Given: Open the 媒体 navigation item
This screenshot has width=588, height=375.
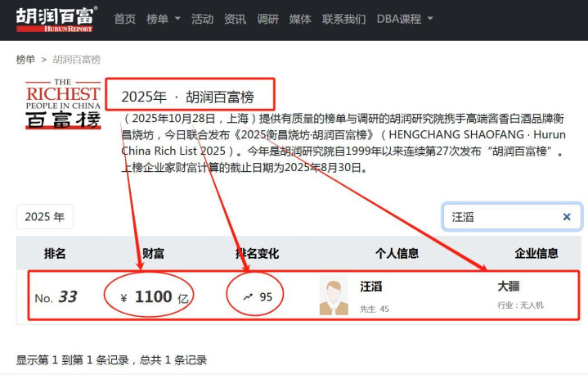Looking at the screenshot, I should point(300,19).
